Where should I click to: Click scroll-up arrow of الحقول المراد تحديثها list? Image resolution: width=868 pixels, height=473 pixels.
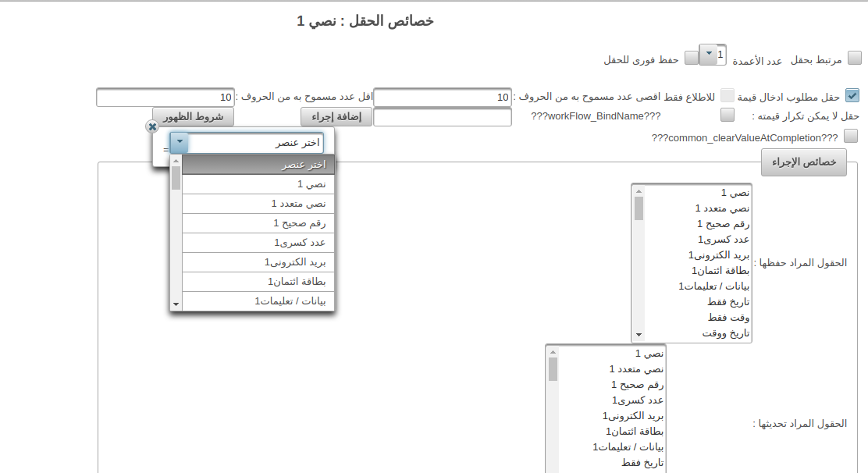[553, 352]
